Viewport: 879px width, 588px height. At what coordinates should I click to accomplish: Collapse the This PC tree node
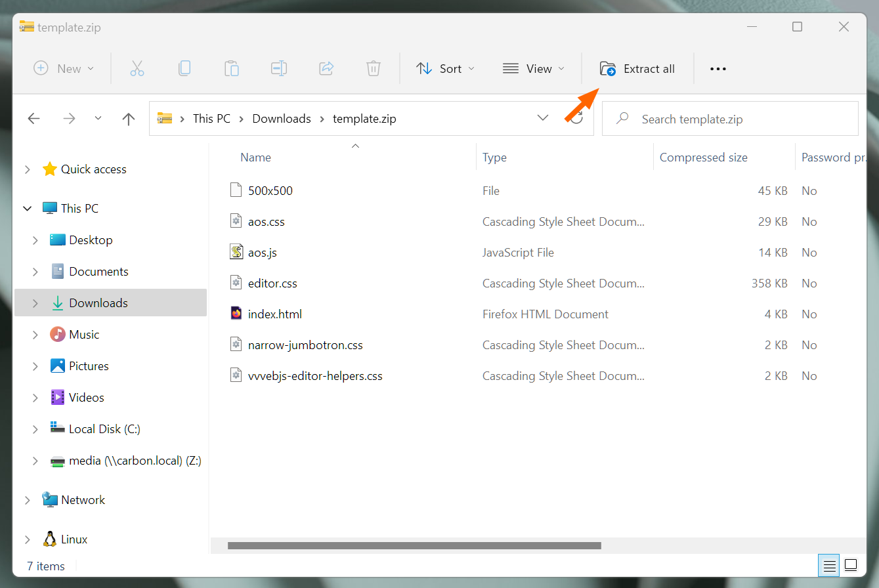pyautogui.click(x=27, y=209)
